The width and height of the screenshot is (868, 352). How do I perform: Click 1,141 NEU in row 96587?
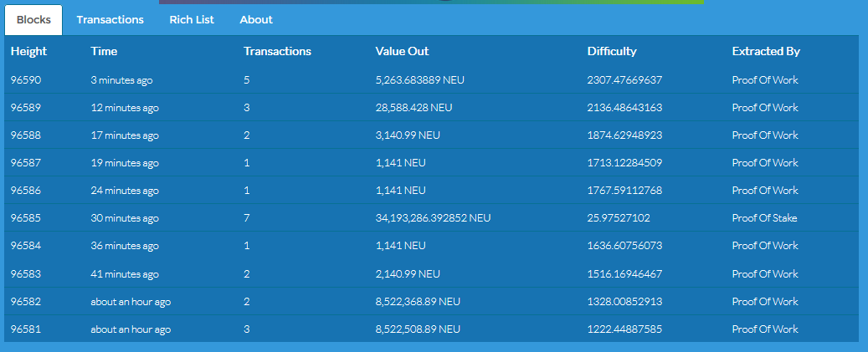tap(400, 163)
